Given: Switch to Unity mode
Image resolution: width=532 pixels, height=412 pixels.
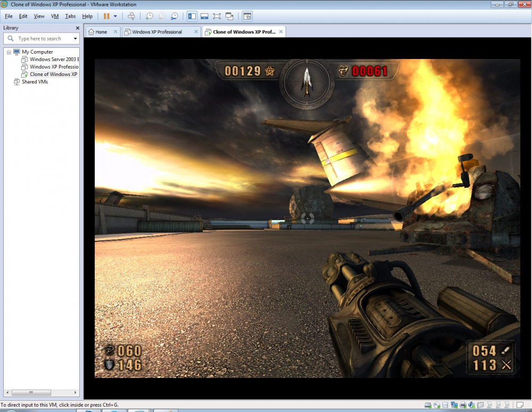Looking at the screenshot, I should tap(229, 16).
